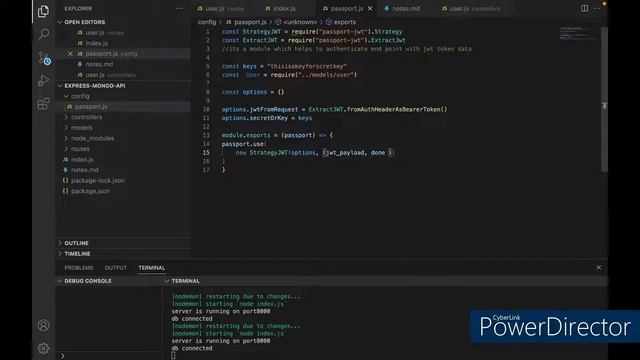Viewport: 640px width, 360px height.
Task: Click the editor vertical scrollbar
Action: click(604, 99)
